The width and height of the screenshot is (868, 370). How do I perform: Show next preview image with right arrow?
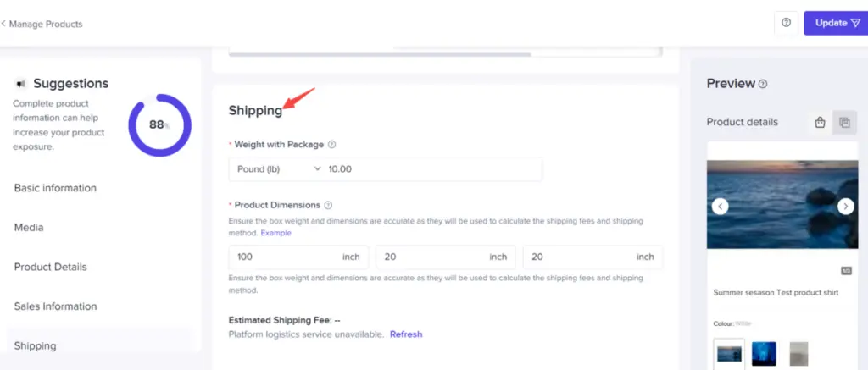click(845, 206)
